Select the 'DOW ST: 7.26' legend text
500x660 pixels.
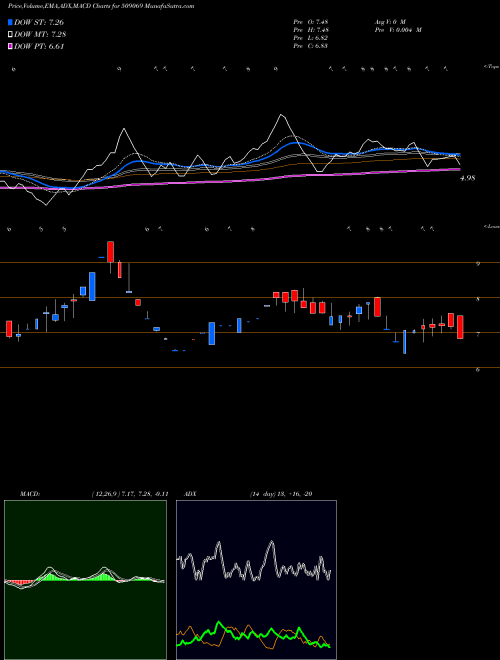(x=39, y=22)
